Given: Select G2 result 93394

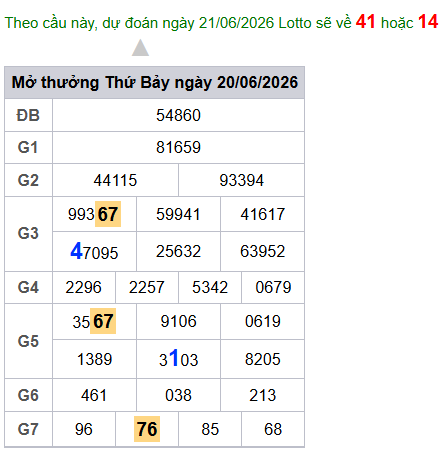Looking at the screenshot, I should click(242, 180).
